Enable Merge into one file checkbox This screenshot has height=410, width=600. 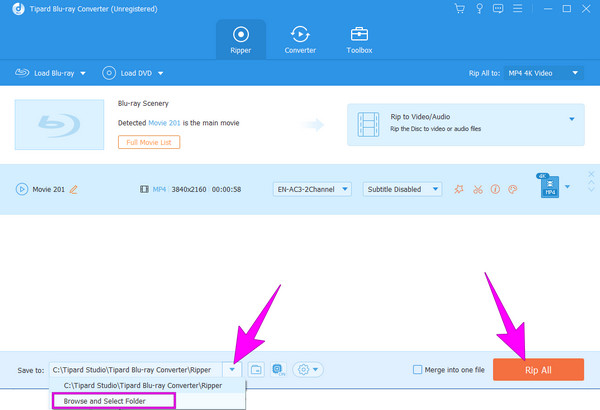click(x=417, y=370)
